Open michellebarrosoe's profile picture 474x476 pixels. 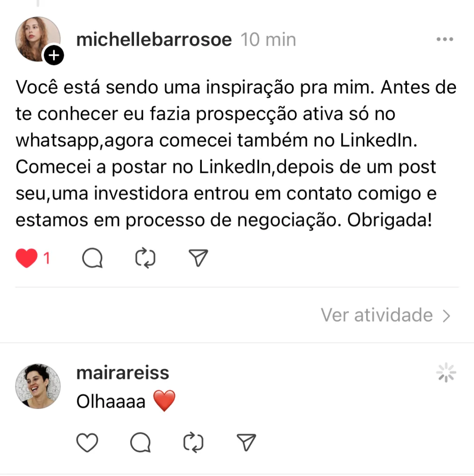tap(38, 39)
